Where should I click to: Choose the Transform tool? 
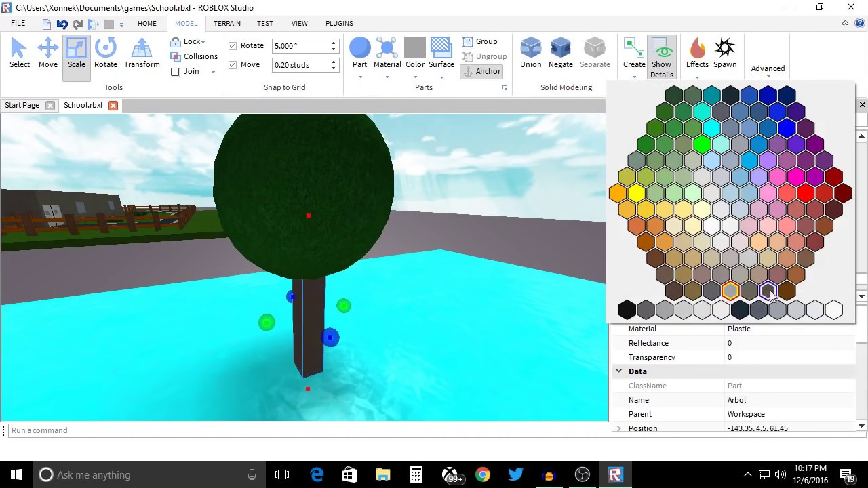(x=142, y=54)
